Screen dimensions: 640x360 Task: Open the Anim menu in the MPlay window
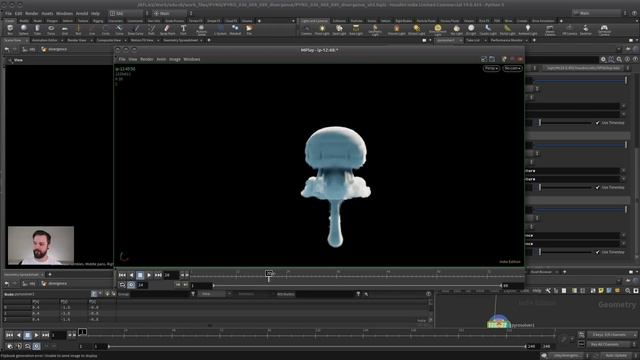[161, 59]
